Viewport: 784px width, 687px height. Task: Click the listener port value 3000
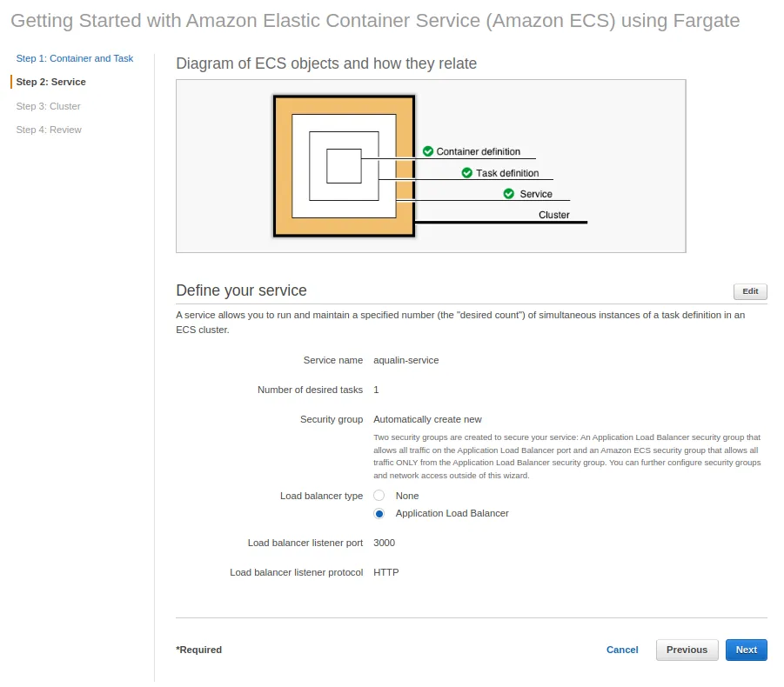pos(384,543)
